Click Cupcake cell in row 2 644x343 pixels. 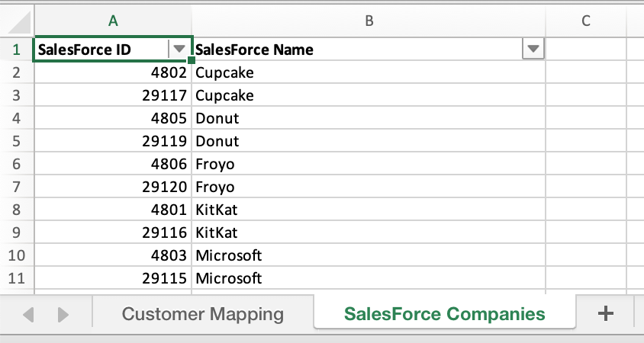tap(369, 72)
